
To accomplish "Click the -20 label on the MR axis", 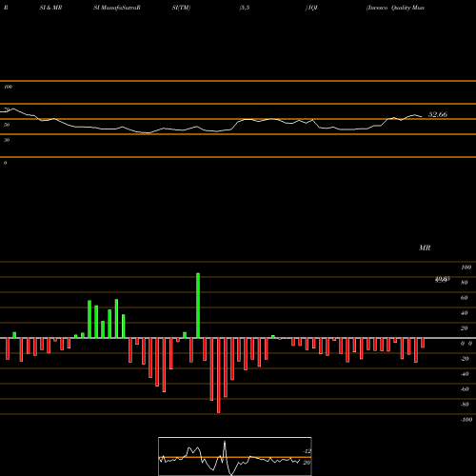I will click(x=465, y=359).
